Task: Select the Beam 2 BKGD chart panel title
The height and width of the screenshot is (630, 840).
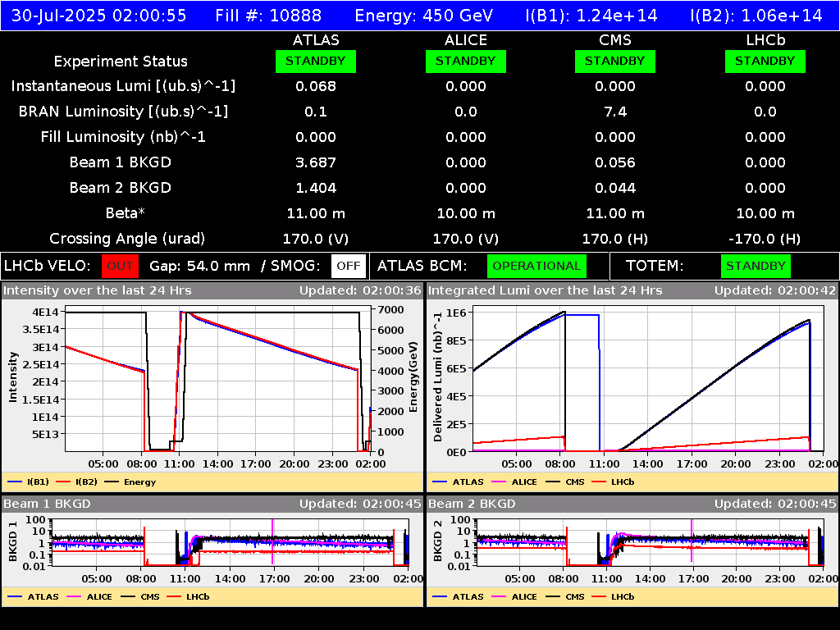Action: point(472,504)
